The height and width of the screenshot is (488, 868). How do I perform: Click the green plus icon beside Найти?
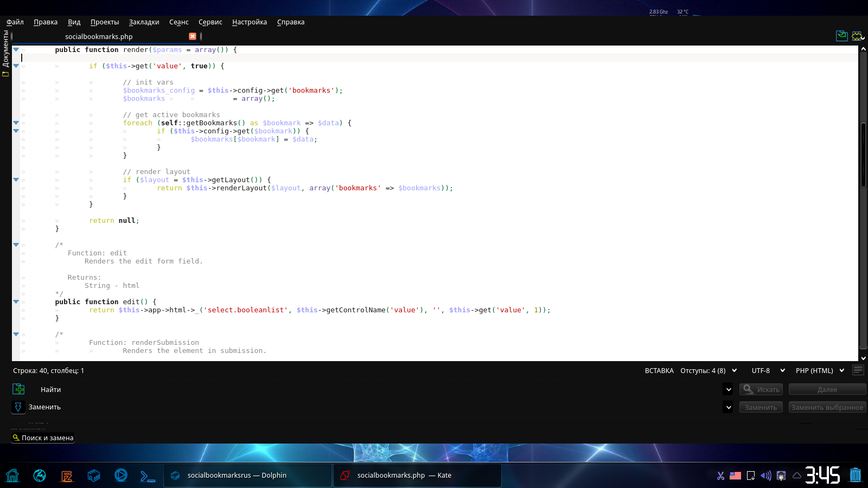point(18,389)
